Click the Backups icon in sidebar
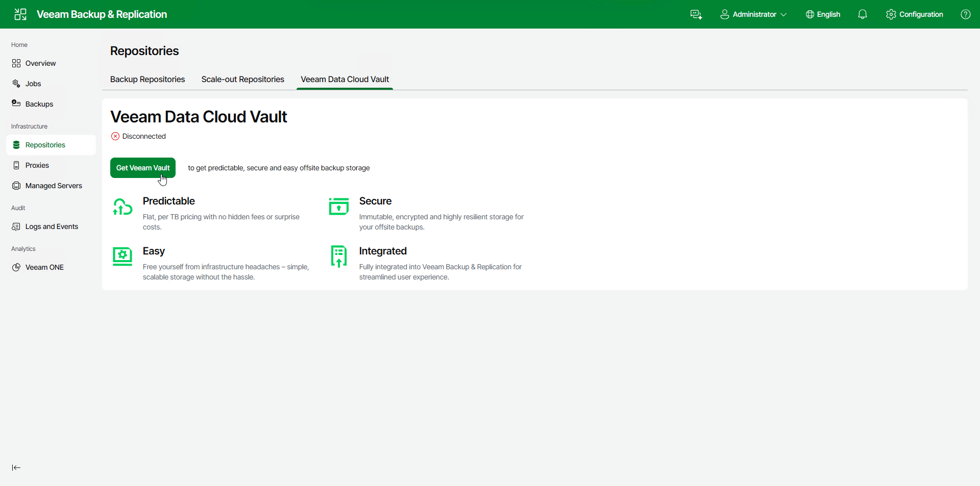This screenshot has width=980, height=486. coord(16,104)
